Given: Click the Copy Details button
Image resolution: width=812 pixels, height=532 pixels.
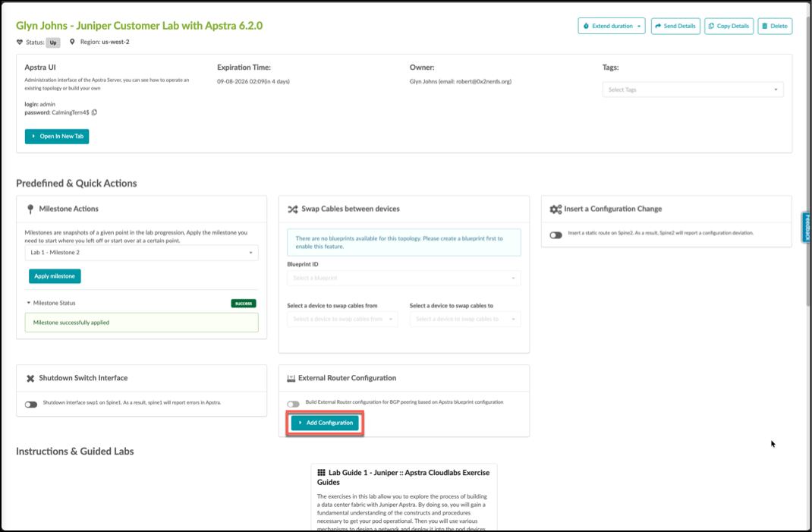Looking at the screenshot, I should tap(729, 26).
